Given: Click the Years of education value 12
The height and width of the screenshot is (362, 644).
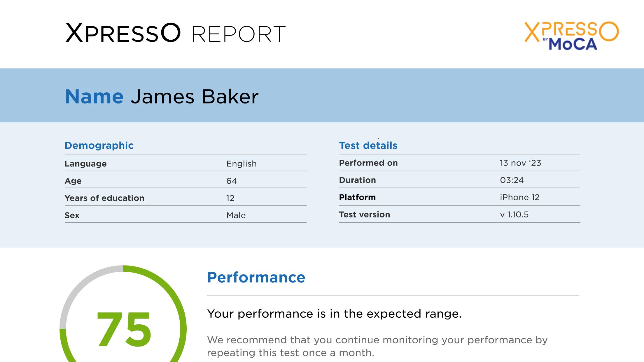Looking at the screenshot, I should click(230, 198).
